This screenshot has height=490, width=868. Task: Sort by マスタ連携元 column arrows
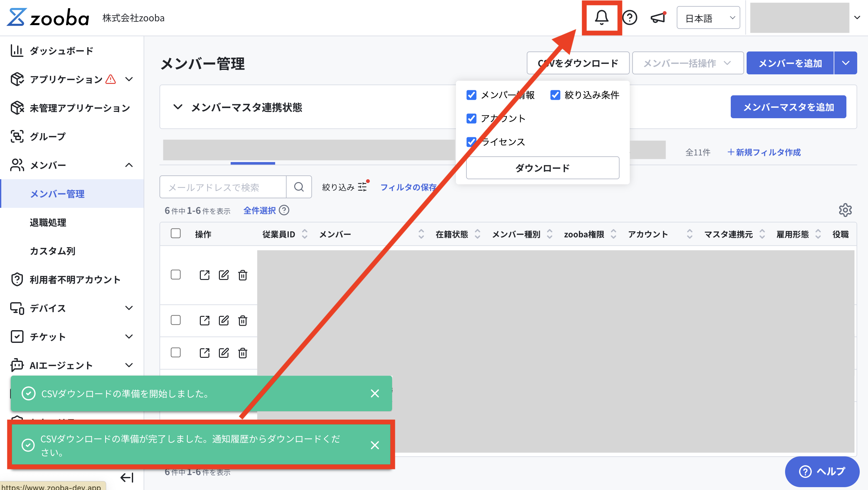762,234
